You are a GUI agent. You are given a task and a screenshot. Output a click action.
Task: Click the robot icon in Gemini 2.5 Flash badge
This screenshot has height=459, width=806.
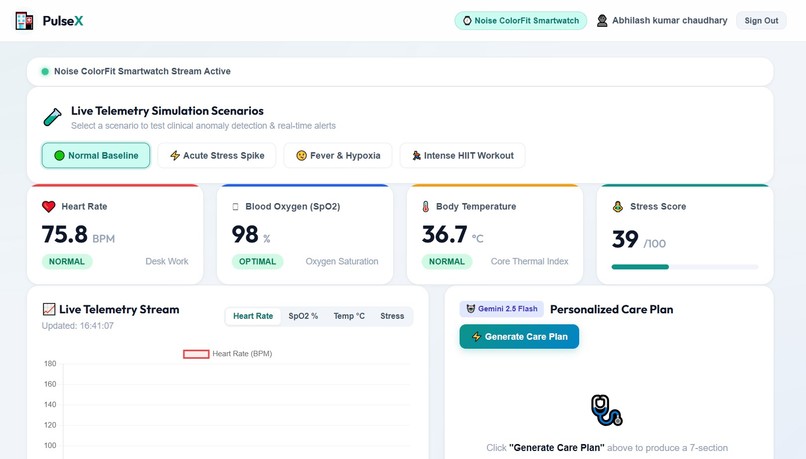[x=470, y=309]
